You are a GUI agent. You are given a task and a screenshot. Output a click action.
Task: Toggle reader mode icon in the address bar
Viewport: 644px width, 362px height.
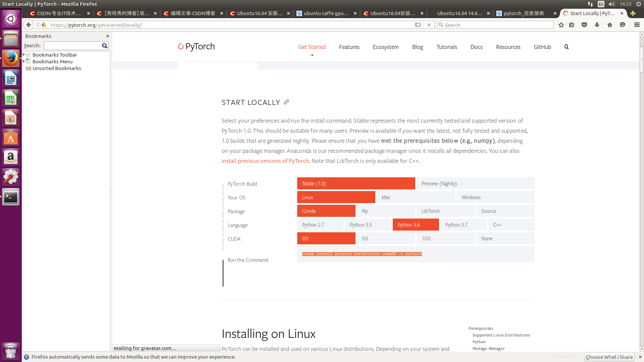coord(418,25)
